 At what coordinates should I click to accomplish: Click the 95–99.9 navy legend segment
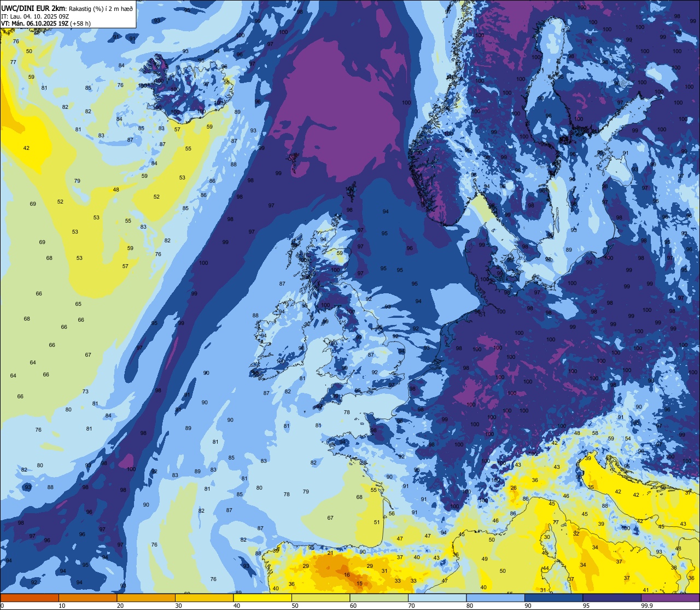click(612, 597)
